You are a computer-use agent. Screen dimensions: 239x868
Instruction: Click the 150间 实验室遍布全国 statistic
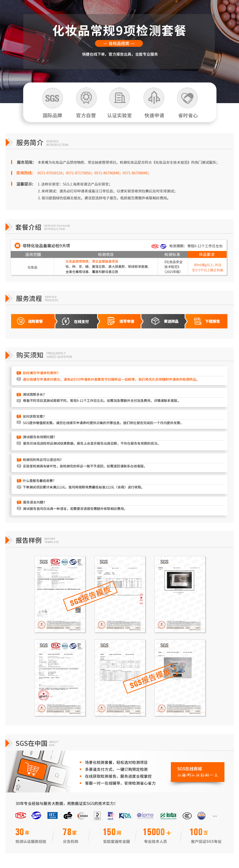(117, 836)
